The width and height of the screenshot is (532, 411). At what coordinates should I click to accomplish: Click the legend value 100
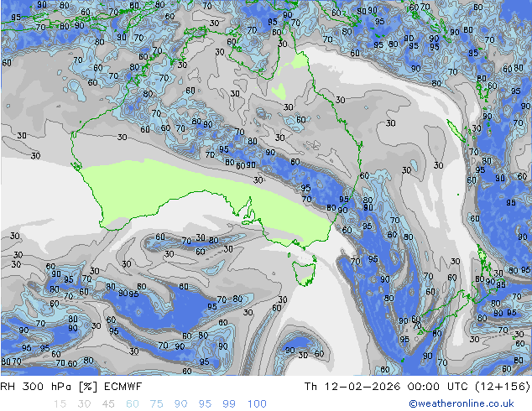pos(257,404)
